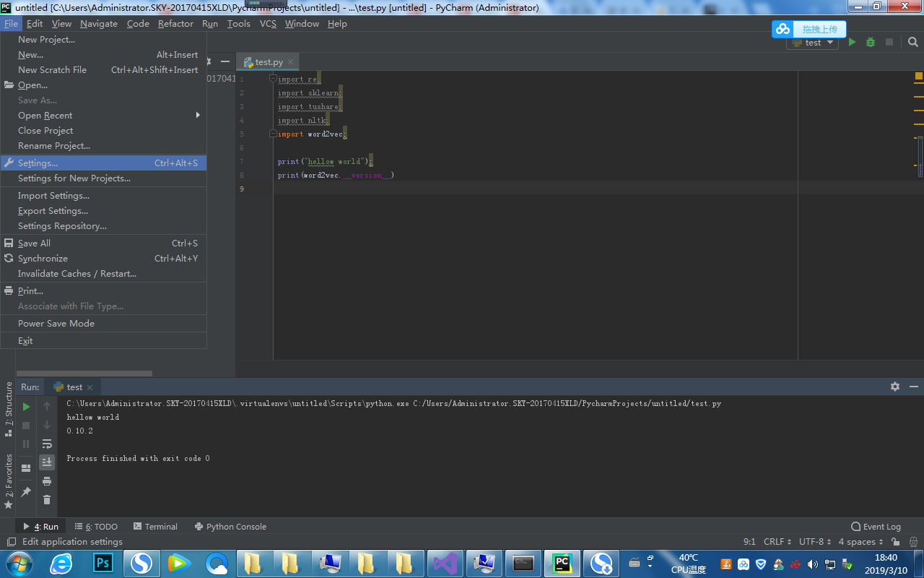Rerun test with green arrow in Run panel

click(26, 407)
